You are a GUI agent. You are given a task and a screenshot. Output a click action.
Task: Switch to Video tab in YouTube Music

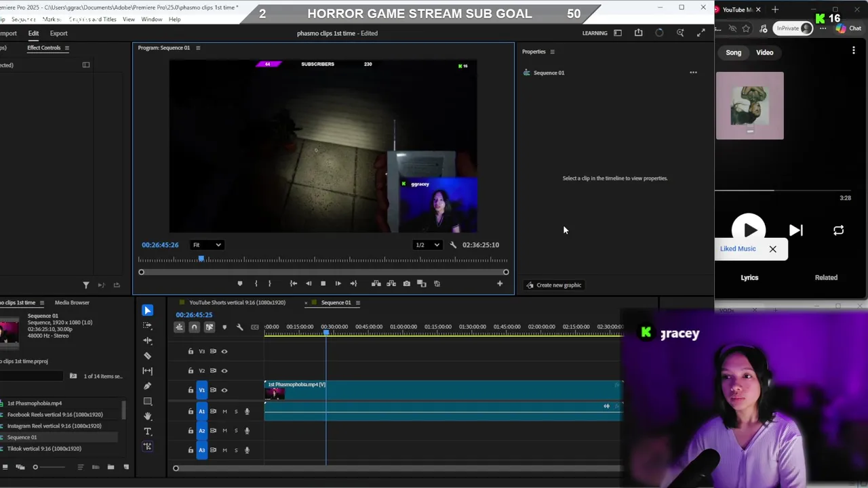tap(764, 52)
